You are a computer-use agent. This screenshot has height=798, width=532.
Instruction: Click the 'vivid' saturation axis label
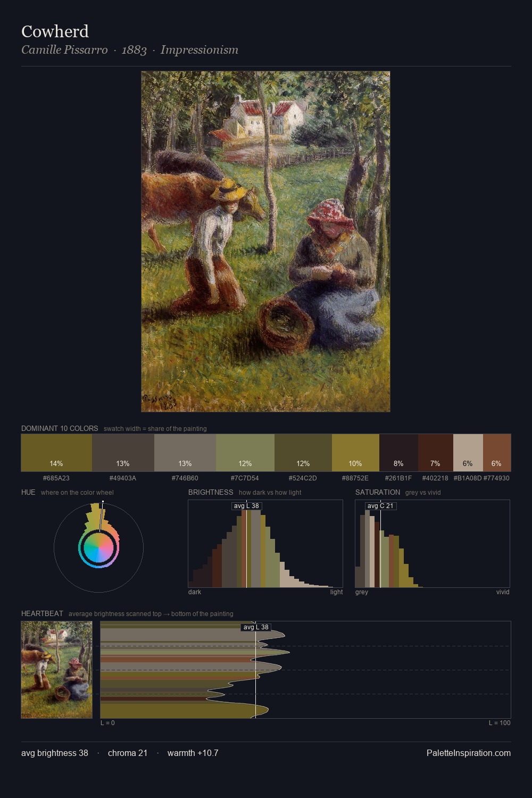pyautogui.click(x=503, y=592)
